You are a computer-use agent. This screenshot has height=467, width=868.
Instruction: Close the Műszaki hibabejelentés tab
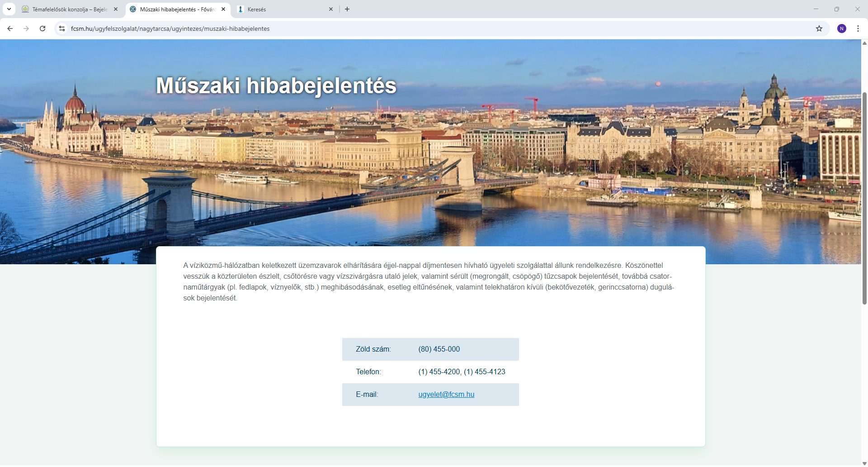pyautogui.click(x=223, y=9)
